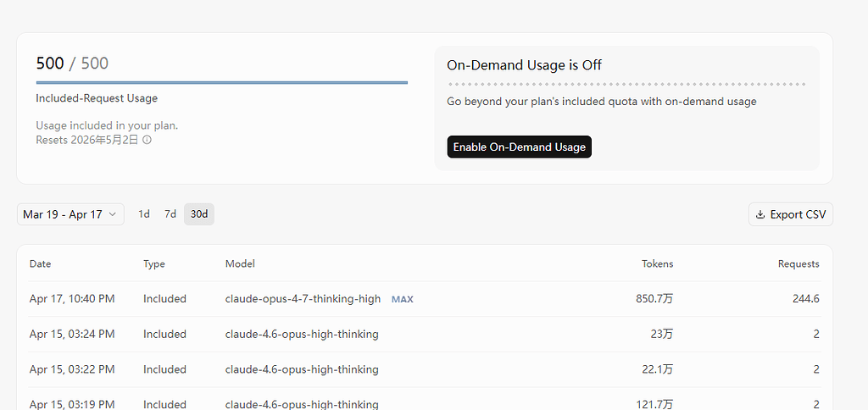
Task: Click the included-request usage progress bar
Action: 222,82
